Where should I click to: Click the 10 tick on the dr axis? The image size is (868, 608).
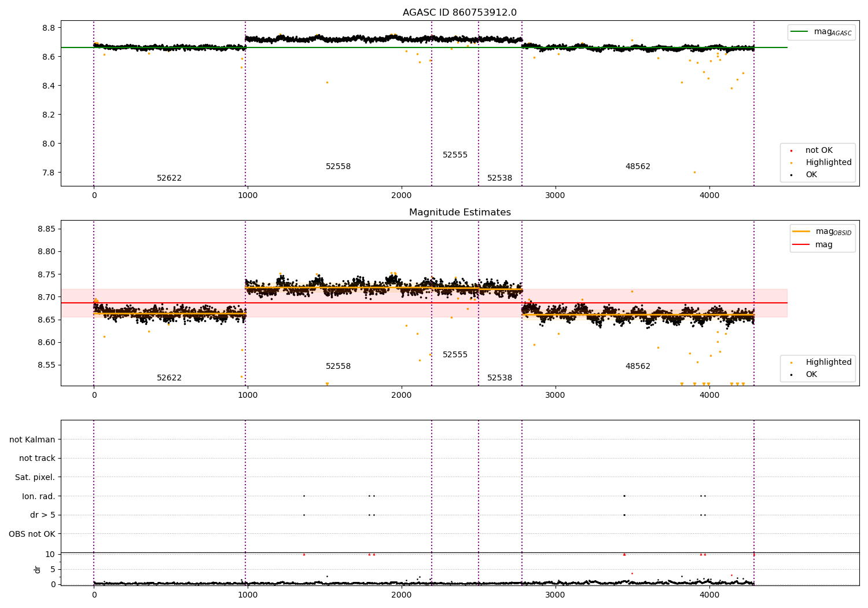(50, 554)
